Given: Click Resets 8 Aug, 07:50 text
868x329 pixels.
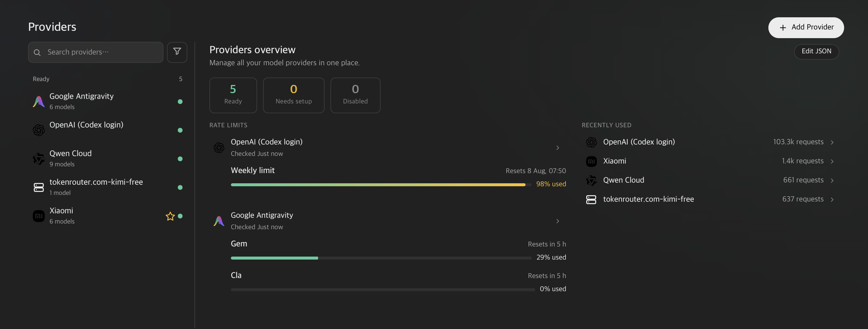Looking at the screenshot, I should 536,171.
